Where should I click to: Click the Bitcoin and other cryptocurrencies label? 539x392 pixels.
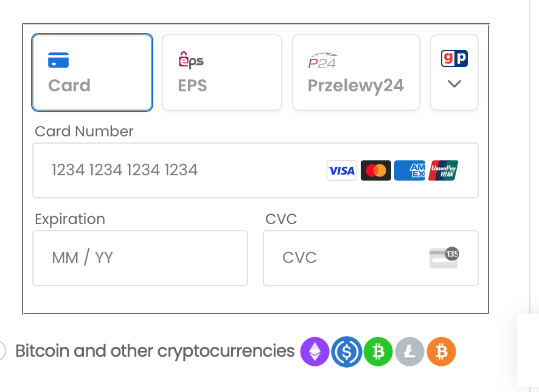point(155,351)
